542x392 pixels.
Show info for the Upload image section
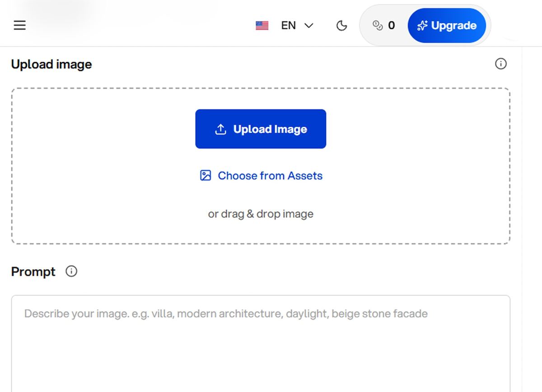pyautogui.click(x=500, y=64)
